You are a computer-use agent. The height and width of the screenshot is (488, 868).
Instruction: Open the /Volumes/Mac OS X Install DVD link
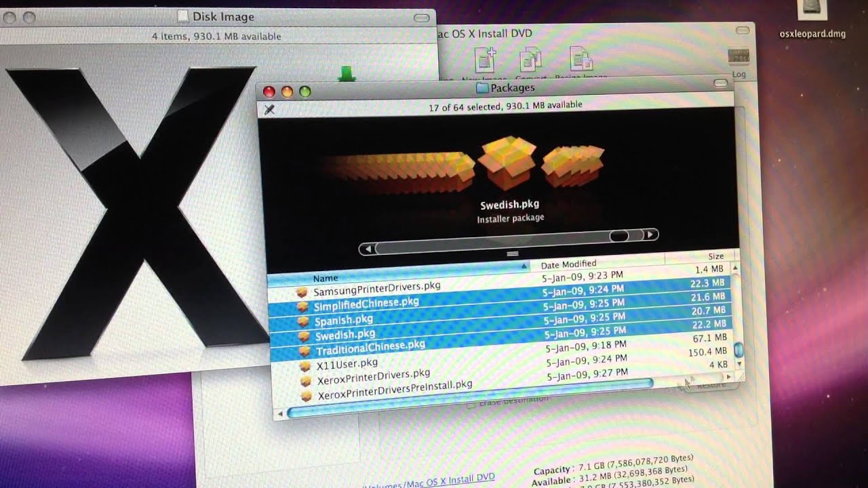[429, 481]
